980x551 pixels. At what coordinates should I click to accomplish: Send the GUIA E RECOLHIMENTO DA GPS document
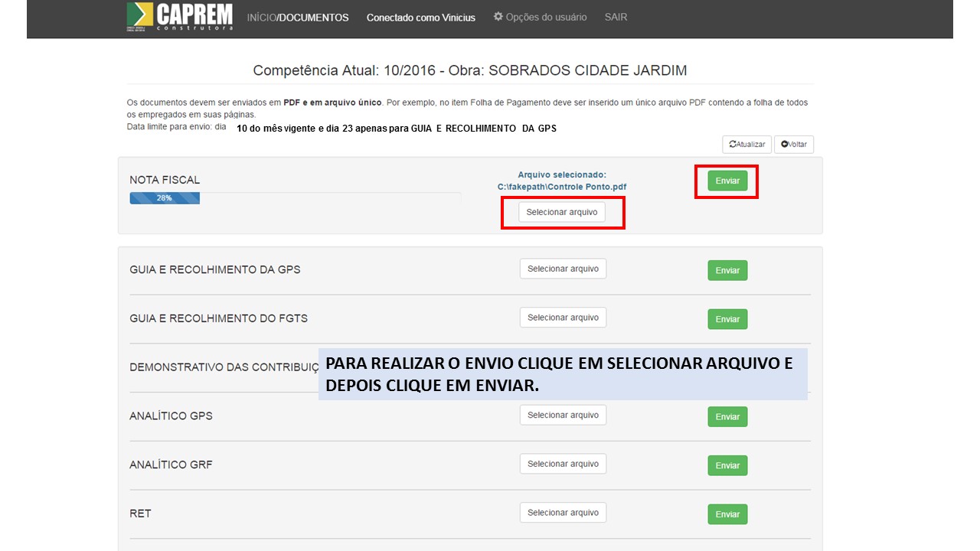coord(727,270)
